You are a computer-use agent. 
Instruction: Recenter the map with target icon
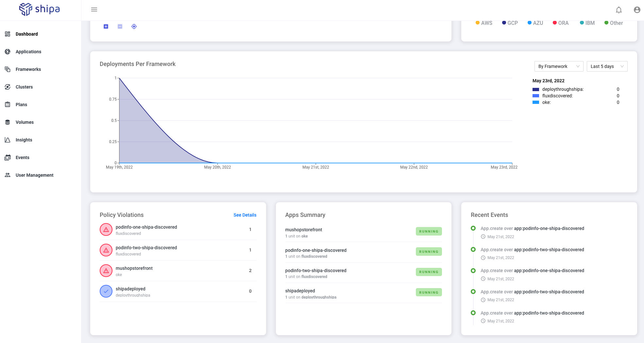[x=134, y=26]
